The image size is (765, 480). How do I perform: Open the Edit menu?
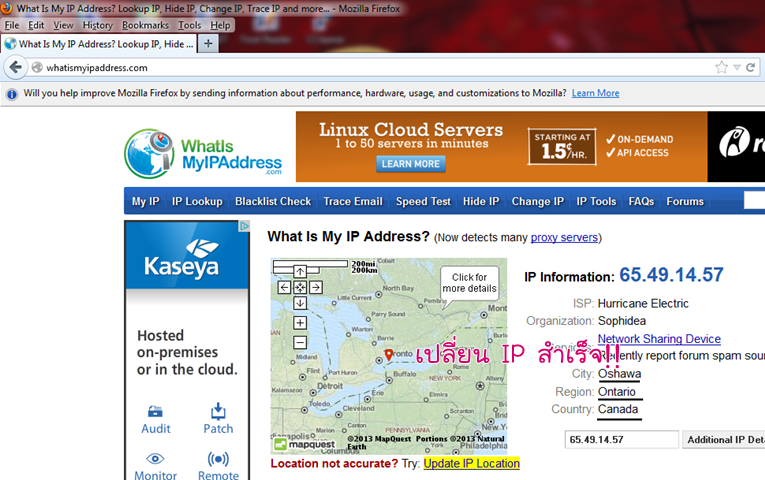click(36, 25)
